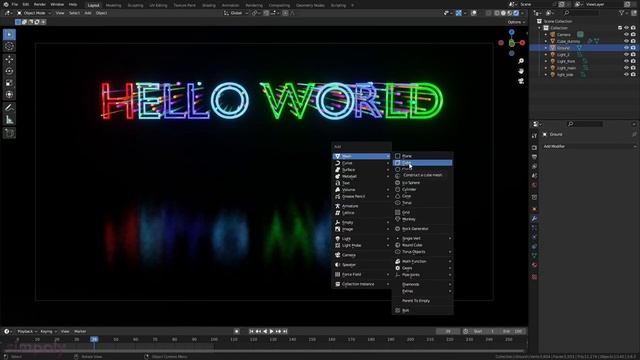Select the Scale tool in left toolbar
Viewport: 640px width, 360px height.
(x=9, y=83)
